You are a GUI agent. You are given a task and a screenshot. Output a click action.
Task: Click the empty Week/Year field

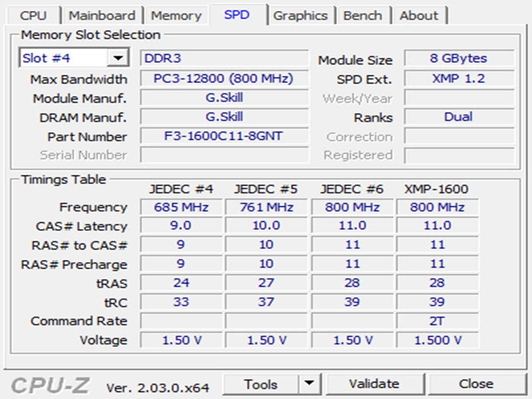point(459,98)
